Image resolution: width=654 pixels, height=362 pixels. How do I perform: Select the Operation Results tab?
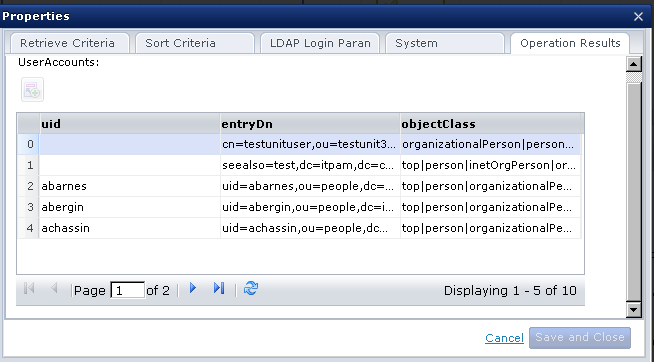click(x=570, y=43)
